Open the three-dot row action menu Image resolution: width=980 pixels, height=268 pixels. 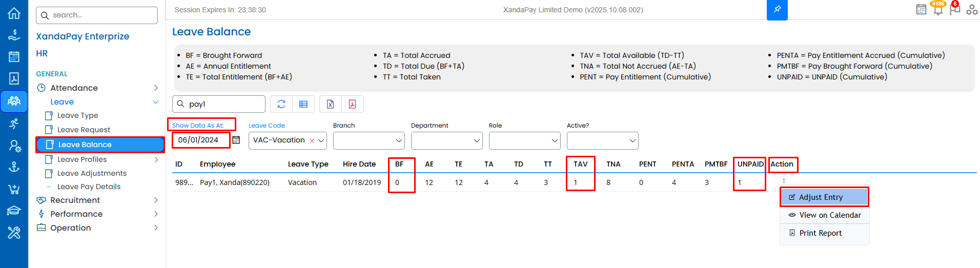point(784,180)
